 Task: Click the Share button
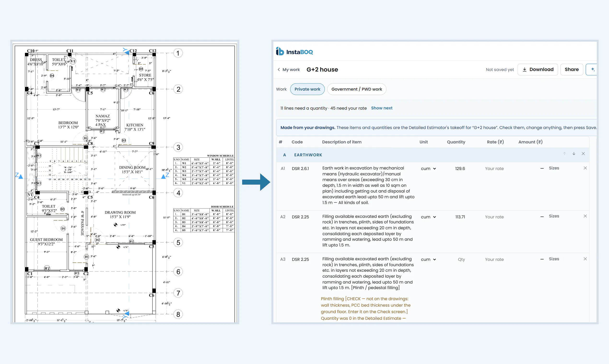571,69
